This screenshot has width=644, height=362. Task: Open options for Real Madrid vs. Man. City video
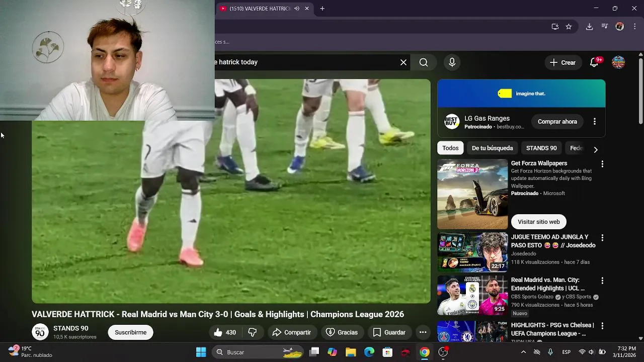tap(602, 281)
